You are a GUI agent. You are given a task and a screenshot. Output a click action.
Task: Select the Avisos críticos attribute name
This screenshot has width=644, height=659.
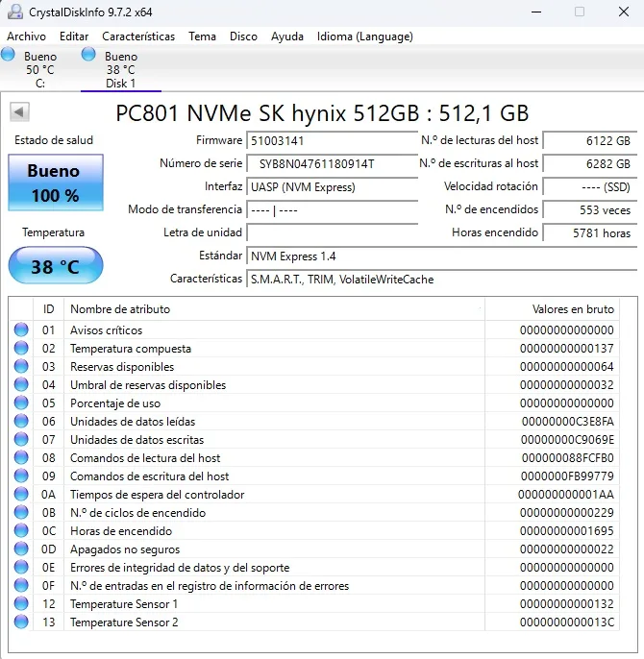(x=106, y=330)
